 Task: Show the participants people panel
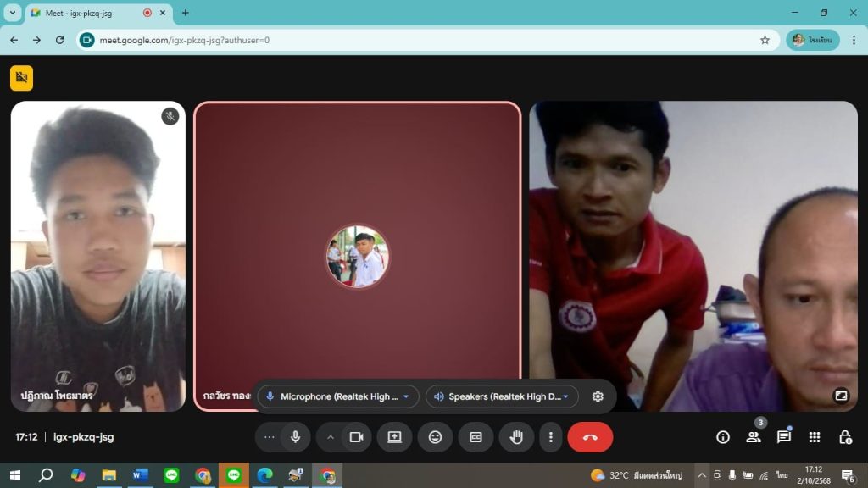click(x=753, y=437)
